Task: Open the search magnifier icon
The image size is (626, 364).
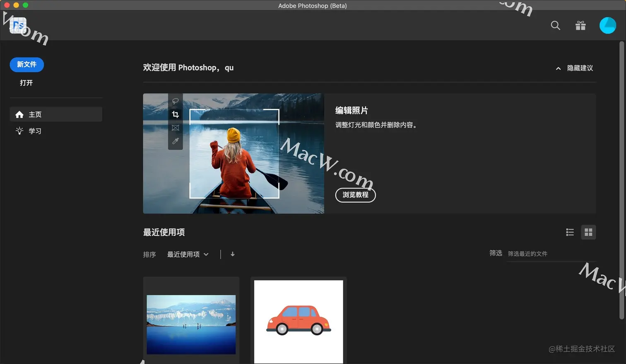Action: 556,25
